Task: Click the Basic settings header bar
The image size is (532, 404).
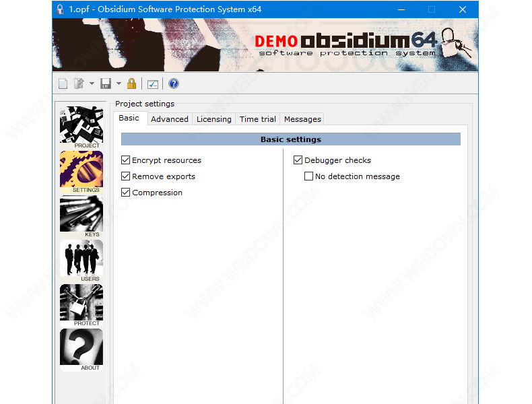Action: coord(291,139)
